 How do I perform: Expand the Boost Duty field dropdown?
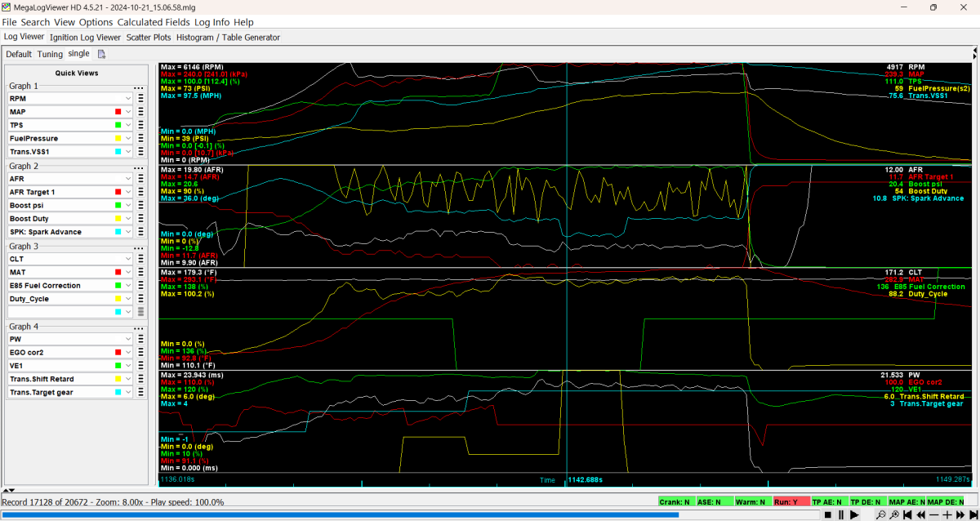129,219
